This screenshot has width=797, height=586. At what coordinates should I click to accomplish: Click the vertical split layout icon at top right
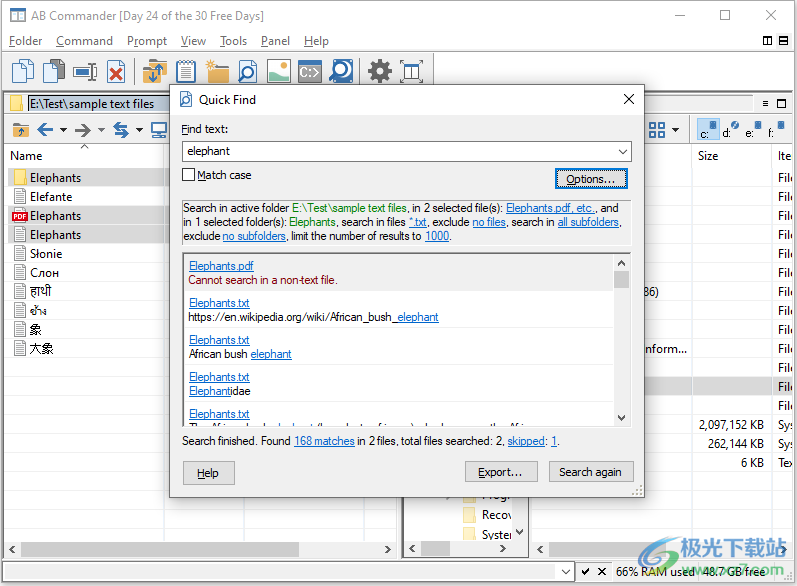pos(768,41)
